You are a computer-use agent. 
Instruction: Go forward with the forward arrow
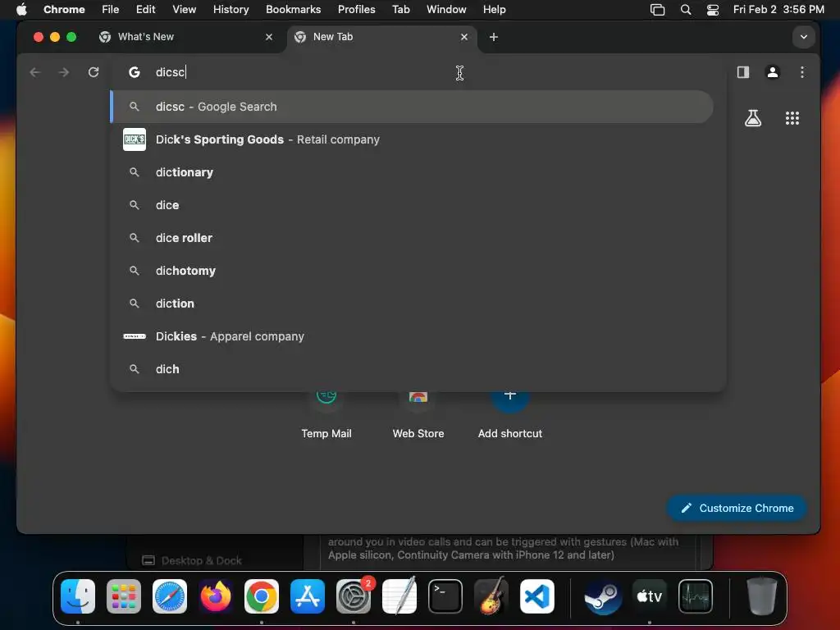[64, 72]
